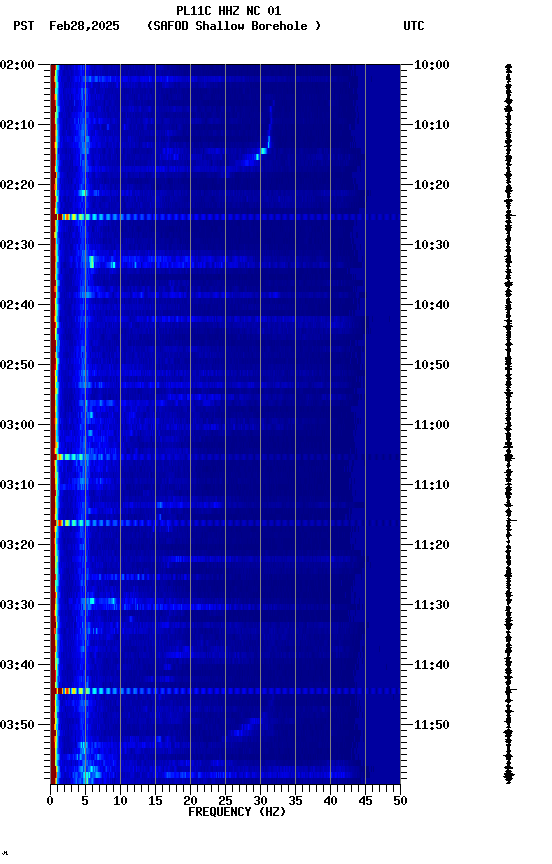Click the 02:40 PST time tick label

(17, 305)
